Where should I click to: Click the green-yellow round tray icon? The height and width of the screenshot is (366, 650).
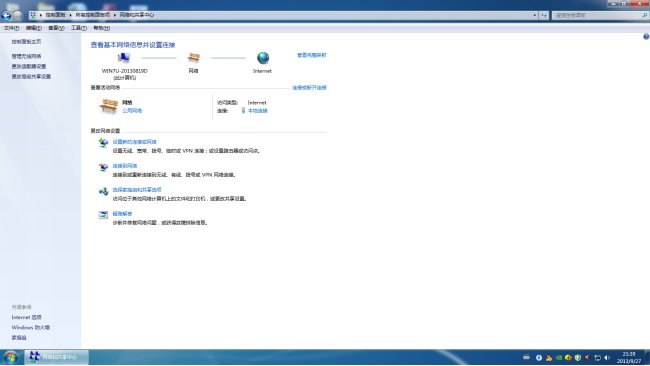tap(568, 358)
